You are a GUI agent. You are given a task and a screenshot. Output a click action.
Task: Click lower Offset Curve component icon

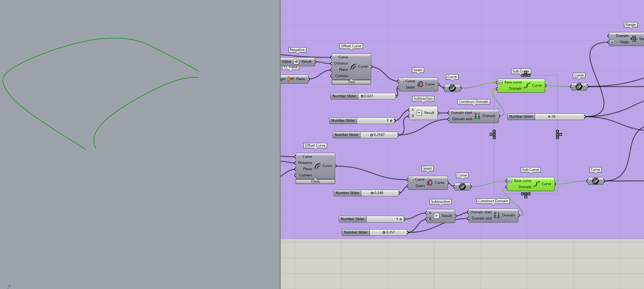coord(318,166)
